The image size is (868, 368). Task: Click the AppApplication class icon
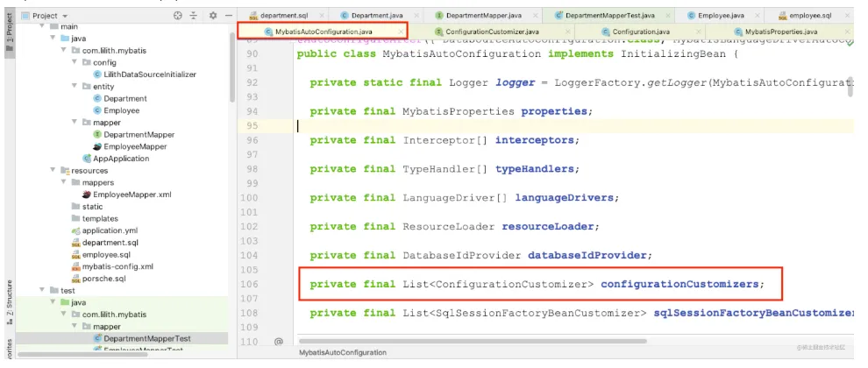coord(86,159)
